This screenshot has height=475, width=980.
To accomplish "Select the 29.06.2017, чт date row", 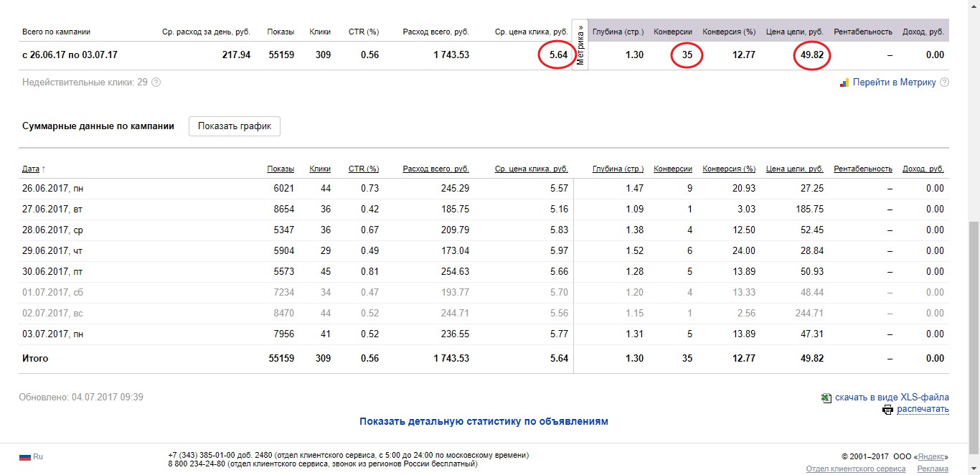I will [484, 250].
